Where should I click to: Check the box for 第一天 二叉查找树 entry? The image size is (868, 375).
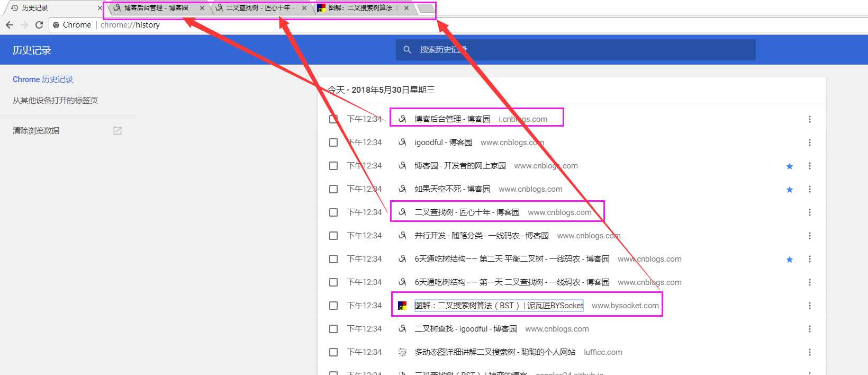point(333,282)
